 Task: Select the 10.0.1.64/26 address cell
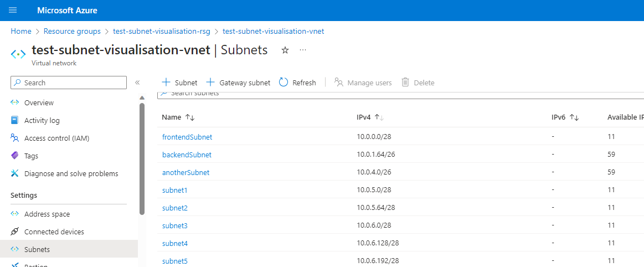click(x=376, y=155)
